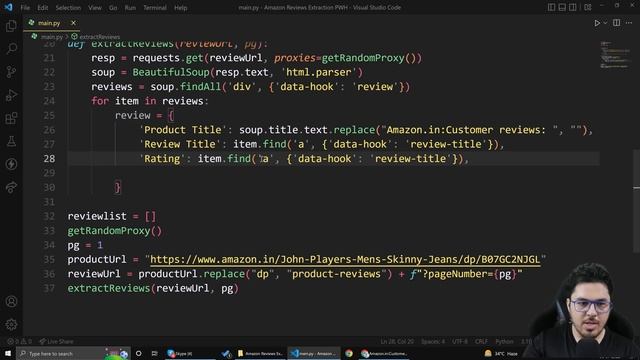Open the Source Control view
Image resolution: width=640 pixels, height=360 pixels.
(x=11, y=72)
